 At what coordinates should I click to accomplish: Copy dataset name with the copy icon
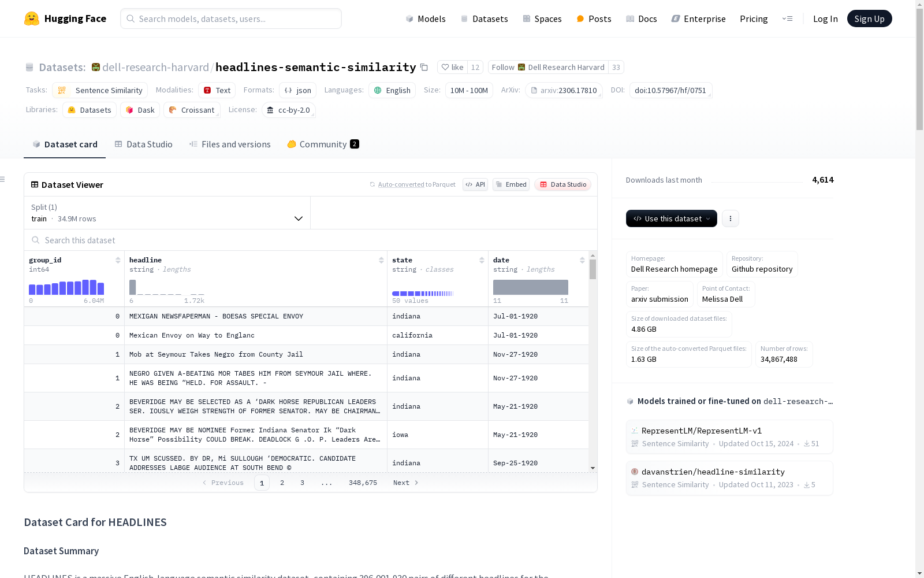[x=424, y=67]
